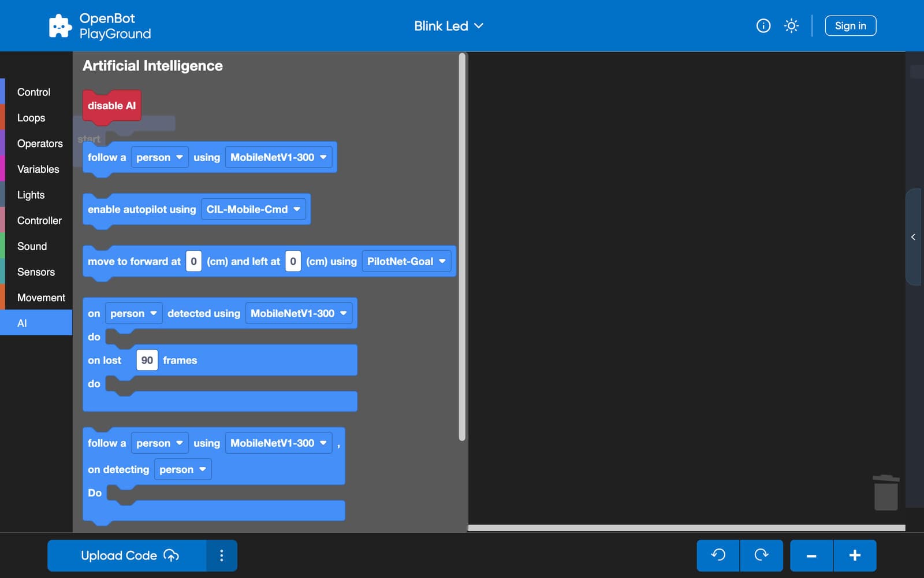Pick the enable autopilot using block
The width and height of the screenshot is (924, 578).
click(141, 209)
